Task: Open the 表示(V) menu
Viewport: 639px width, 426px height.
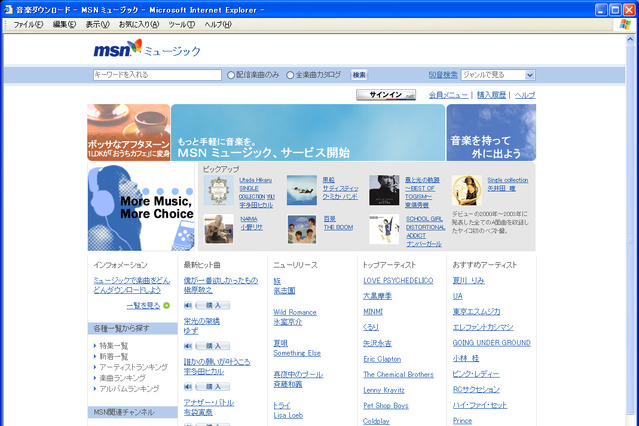Action: coord(97,24)
